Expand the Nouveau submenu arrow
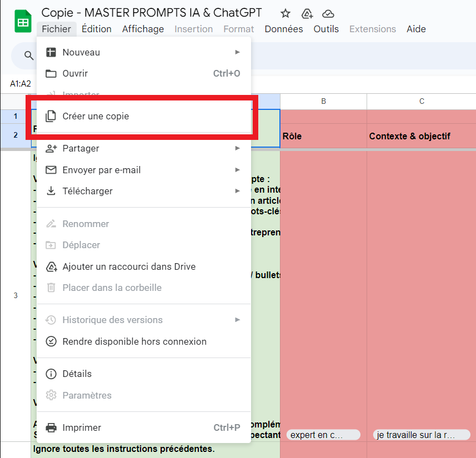Image resolution: width=476 pixels, height=458 pixels. tap(238, 52)
